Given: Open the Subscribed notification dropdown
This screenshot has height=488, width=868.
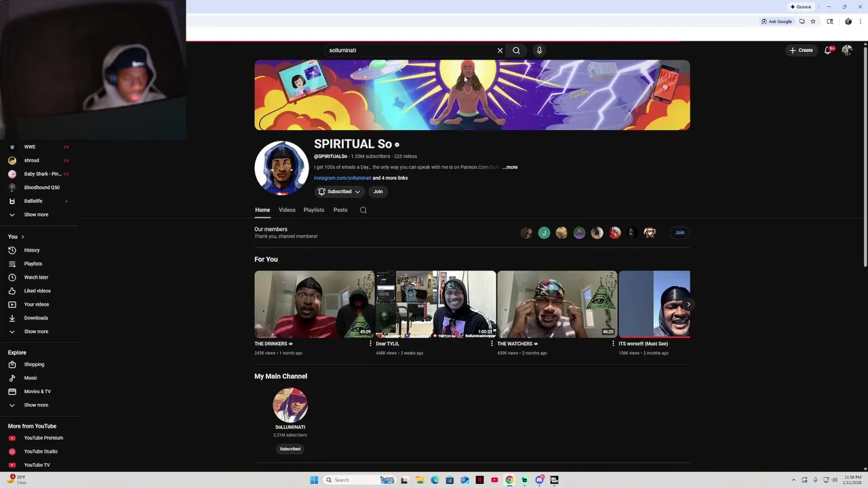Looking at the screenshot, I should (x=339, y=192).
